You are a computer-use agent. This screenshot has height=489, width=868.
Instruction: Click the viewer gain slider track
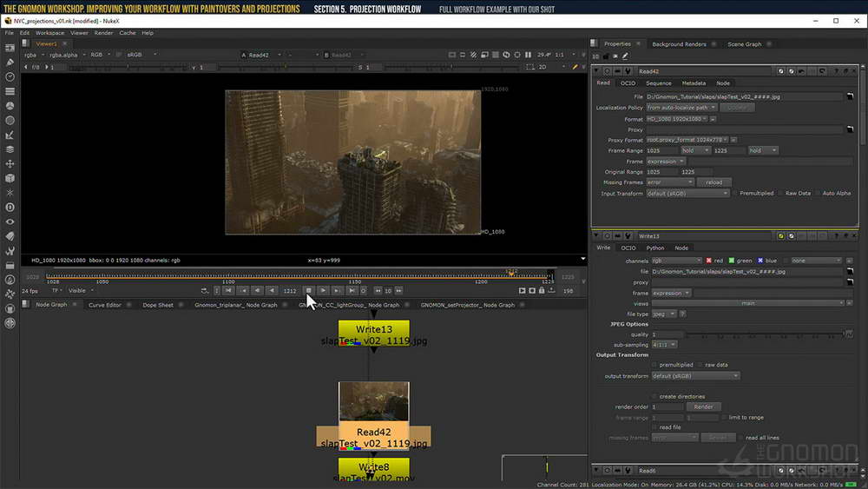[x=129, y=67]
